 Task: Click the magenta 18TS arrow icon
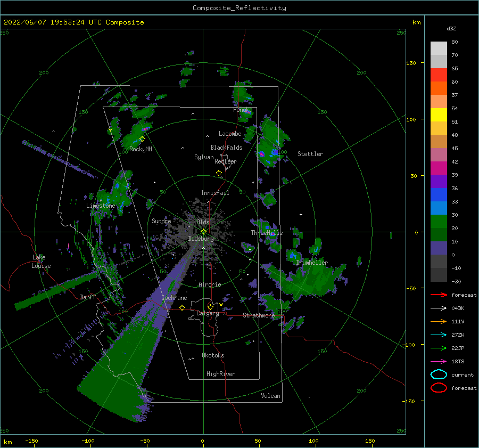pos(439,362)
